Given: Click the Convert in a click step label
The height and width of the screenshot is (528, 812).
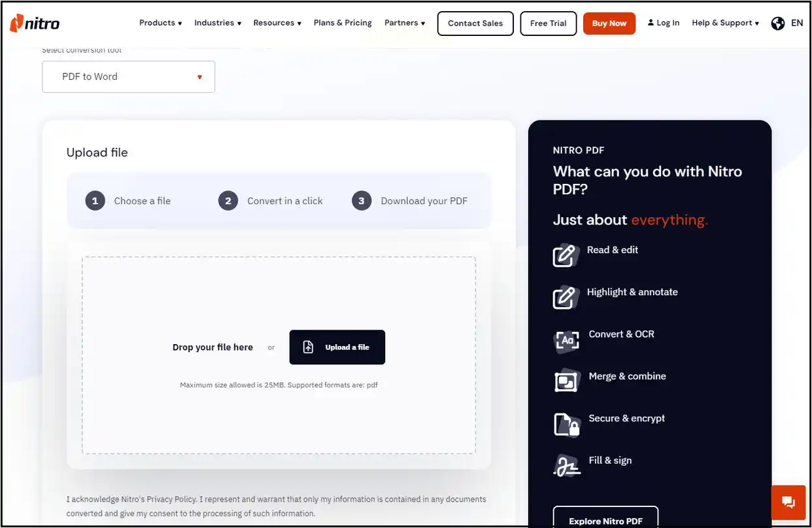Looking at the screenshot, I should click(285, 201).
